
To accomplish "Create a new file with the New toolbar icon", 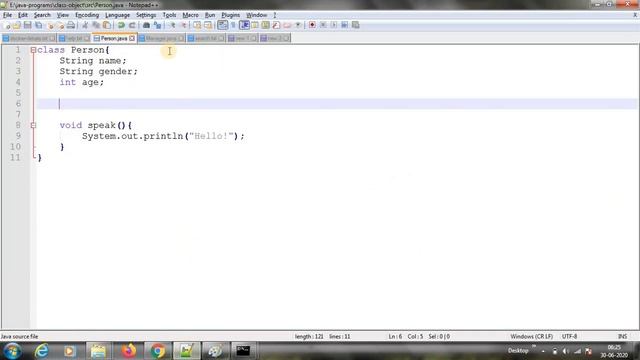I will 7,25.
